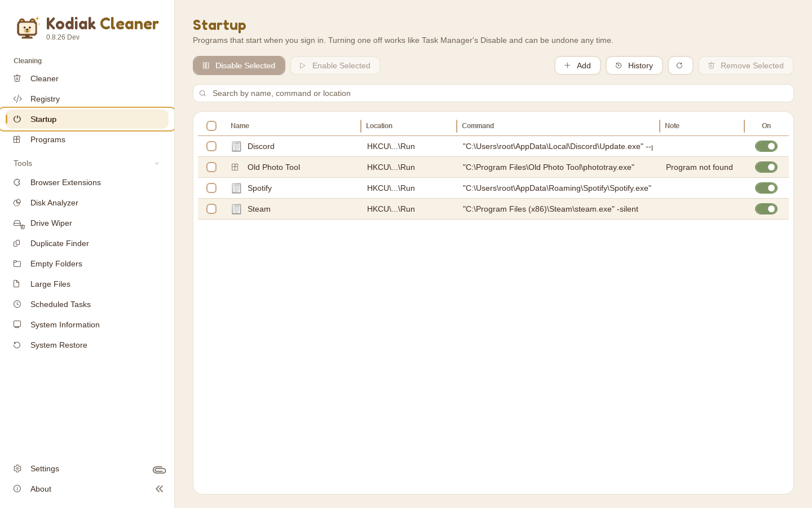Toggle off Discord startup switch
The height and width of the screenshot is (508, 812).
[x=766, y=146]
